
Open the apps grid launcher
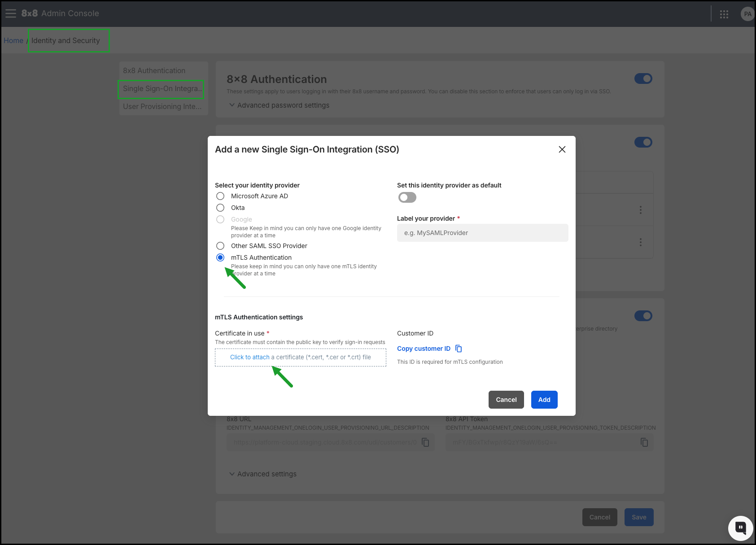724,14
